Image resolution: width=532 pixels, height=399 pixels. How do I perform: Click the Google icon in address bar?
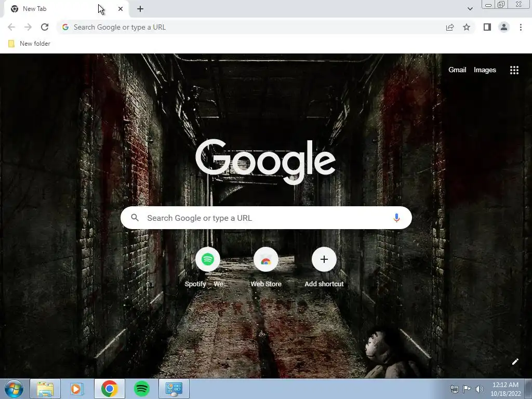point(65,27)
